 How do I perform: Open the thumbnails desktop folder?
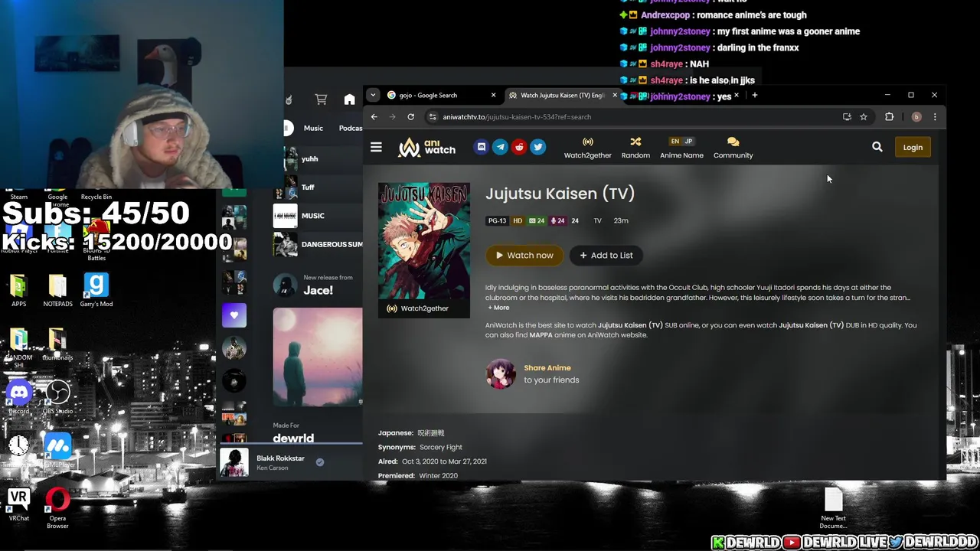pos(57,344)
